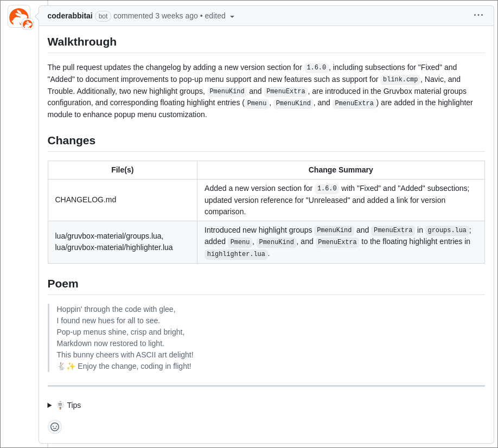Open the edited history dropdown arrow
The image size is (498, 448).
(232, 16)
